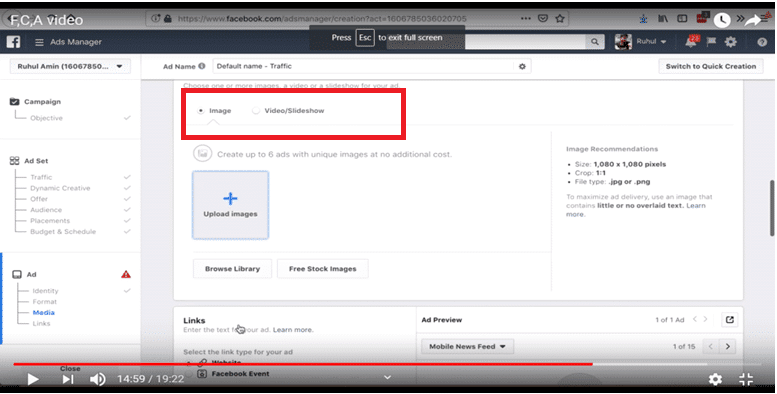Skip to next video

pos(68,379)
